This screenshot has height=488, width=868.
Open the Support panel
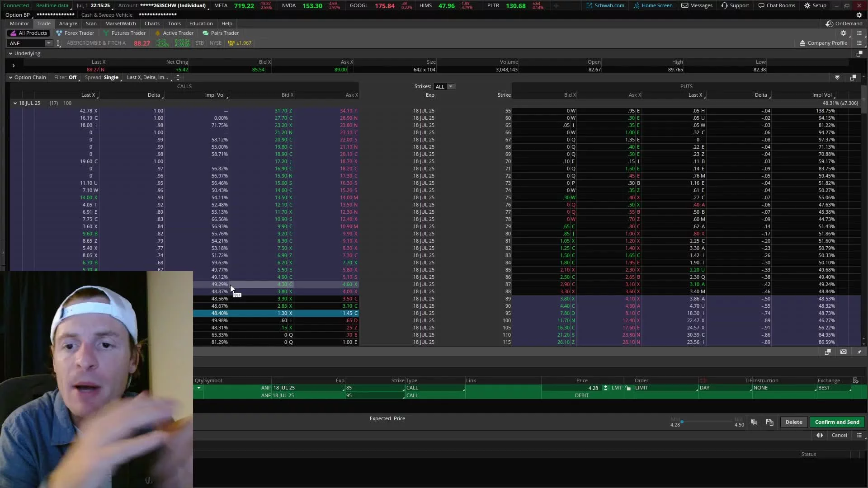735,5
